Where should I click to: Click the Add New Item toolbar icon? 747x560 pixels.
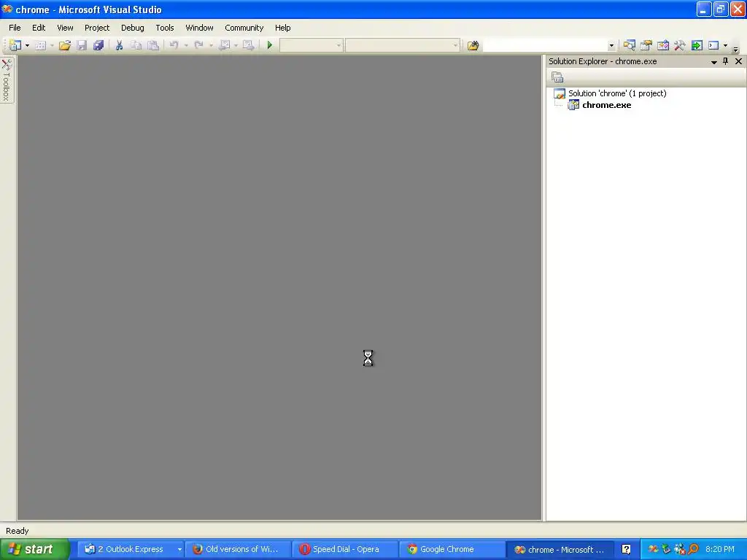coord(41,45)
